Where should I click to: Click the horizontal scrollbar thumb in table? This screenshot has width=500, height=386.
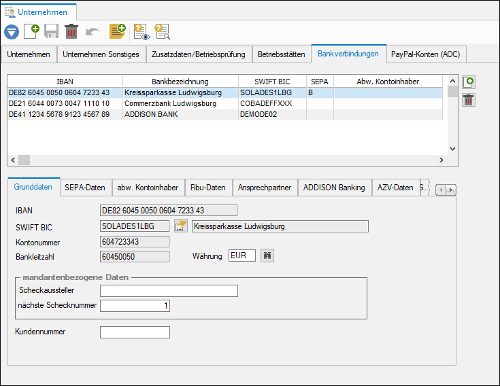tap(24, 160)
